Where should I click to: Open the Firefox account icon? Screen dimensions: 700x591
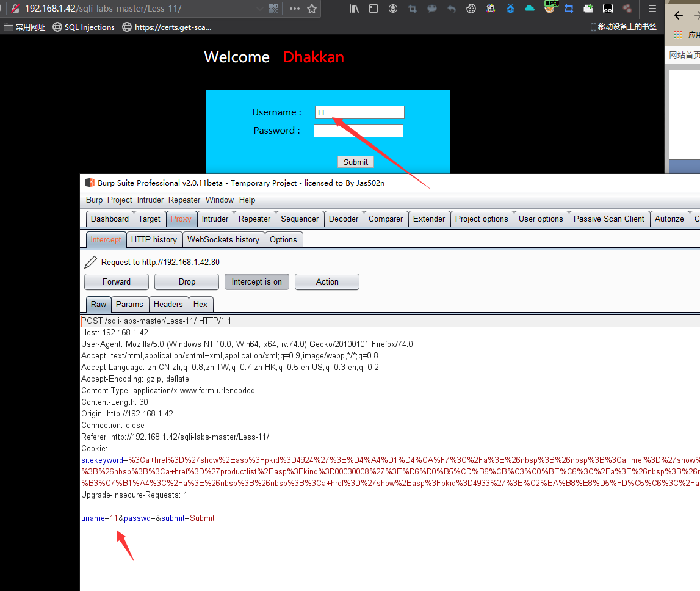pos(393,9)
